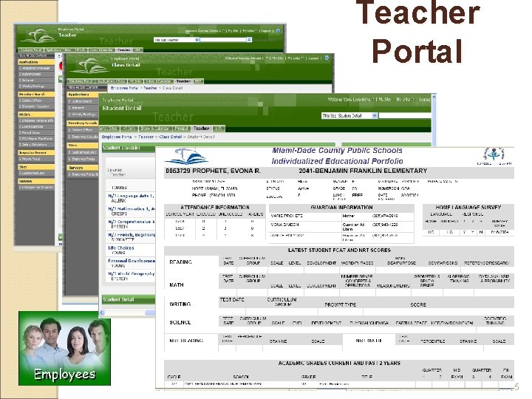Open the Mathematics course in Student Classlist
The height and width of the screenshot is (399, 532).
tap(132, 208)
